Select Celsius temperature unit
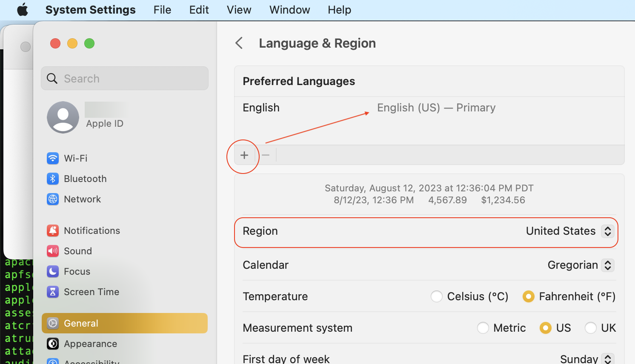Image resolution: width=635 pixels, height=364 pixels. 437,296
